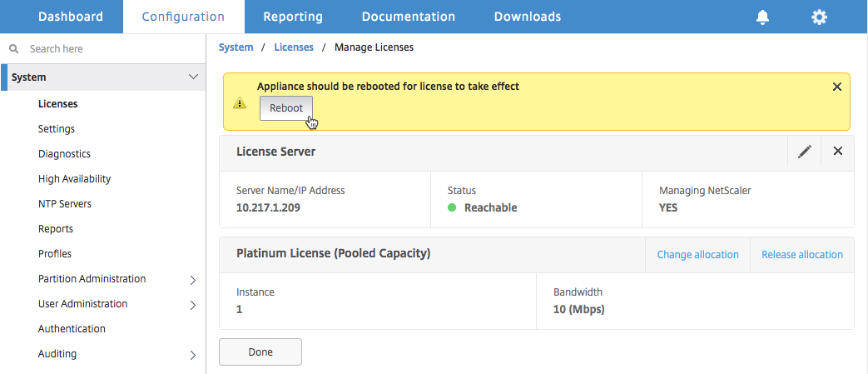Select Partition Administration label
The width and height of the screenshot is (868, 374).
(x=92, y=278)
